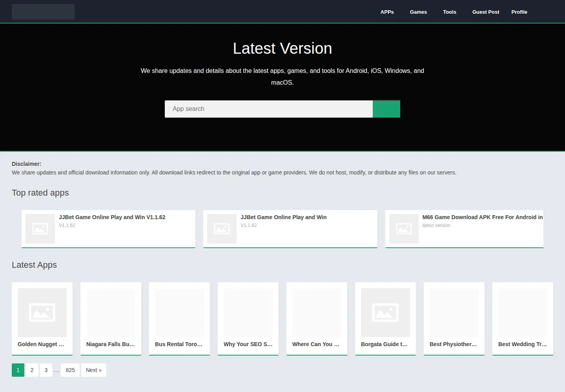Click the 'latest version' label under M66 Game

(x=436, y=225)
